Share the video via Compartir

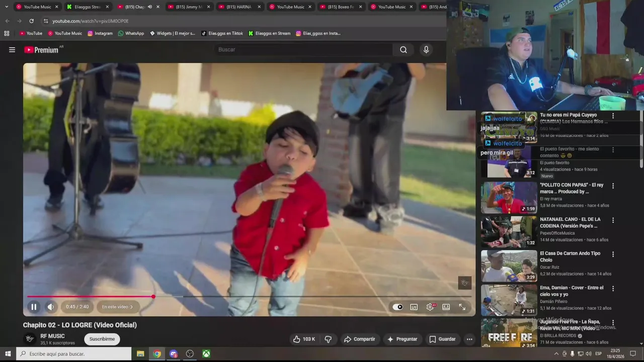point(359,339)
